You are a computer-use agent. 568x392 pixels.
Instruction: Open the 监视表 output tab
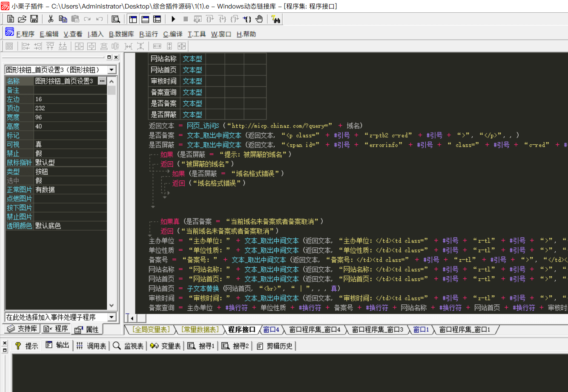pos(128,346)
